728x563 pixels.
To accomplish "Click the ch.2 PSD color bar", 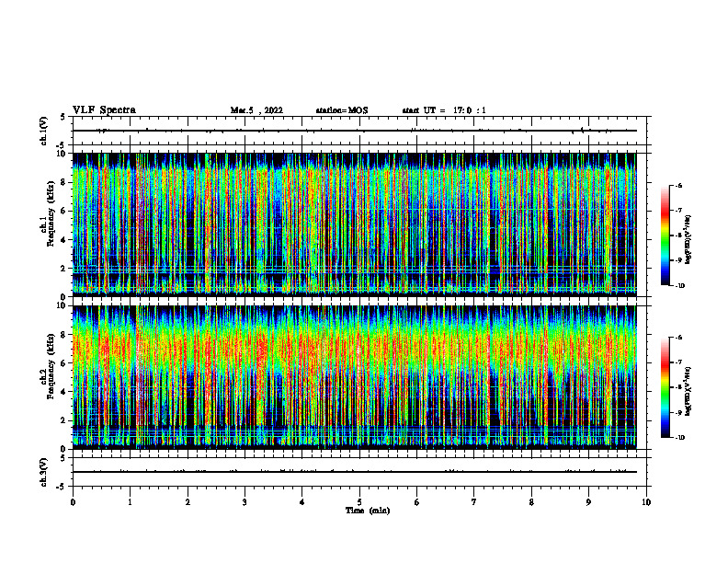I will tap(665, 387).
